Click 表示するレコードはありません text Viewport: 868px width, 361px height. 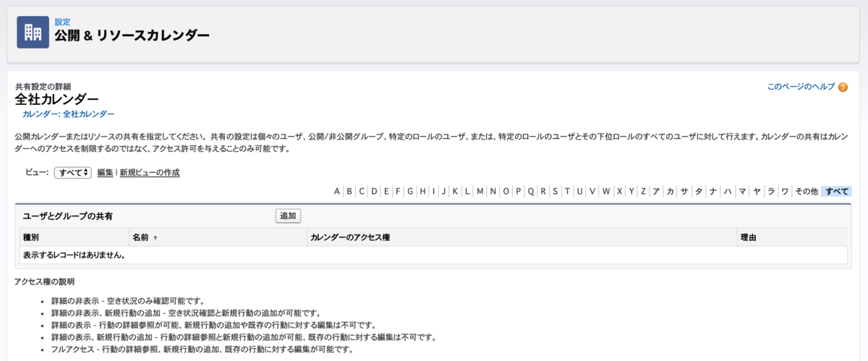point(74,255)
